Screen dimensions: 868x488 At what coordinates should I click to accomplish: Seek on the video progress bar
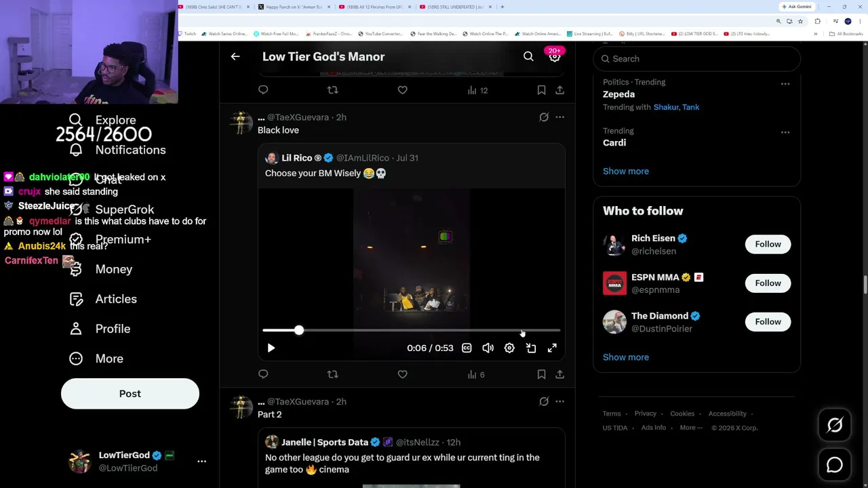pyautogui.click(x=412, y=330)
